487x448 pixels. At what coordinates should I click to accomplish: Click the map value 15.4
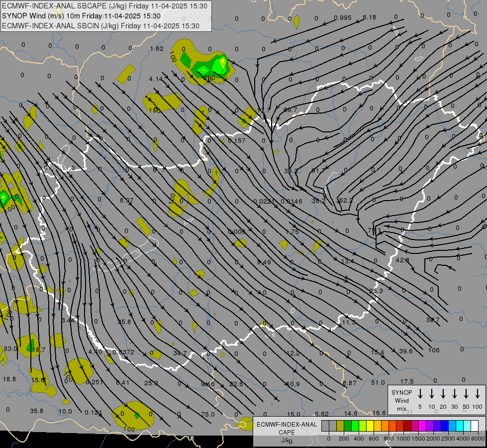[x=378, y=352]
